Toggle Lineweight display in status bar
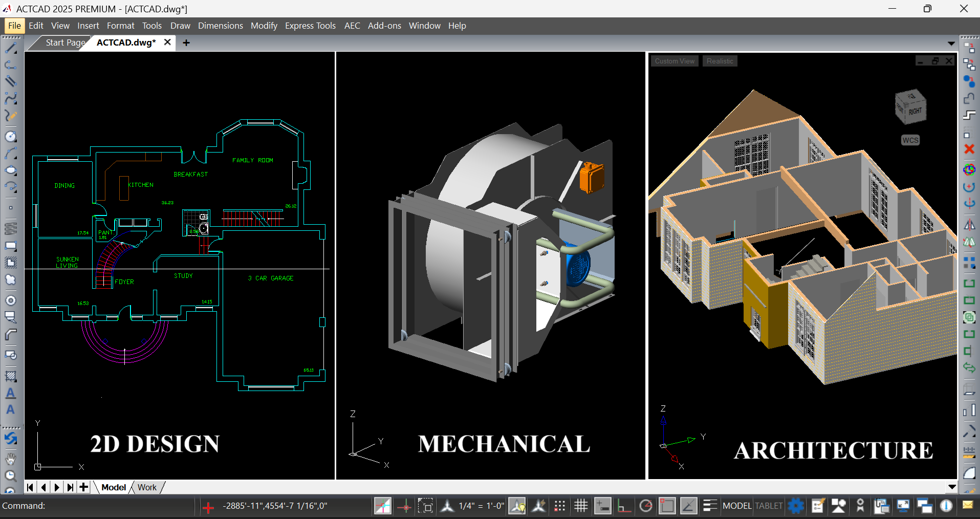The width and height of the screenshot is (980, 519). point(710,506)
